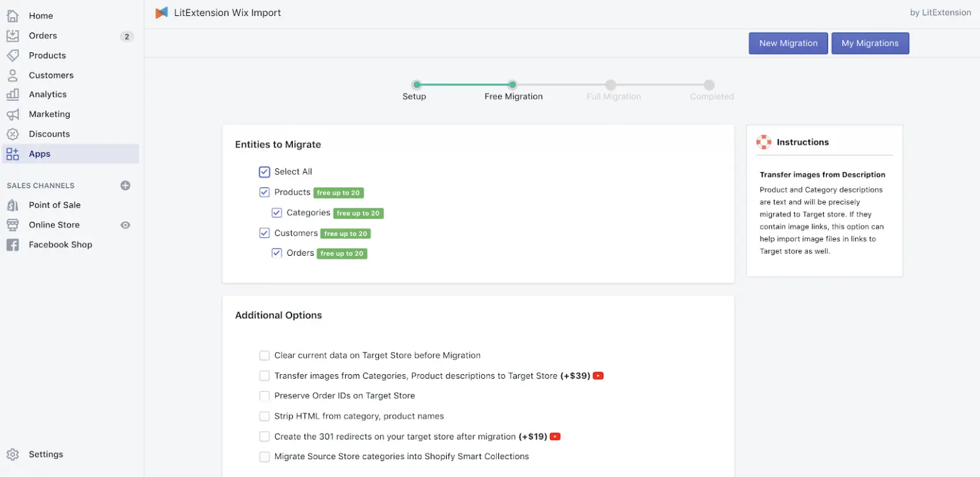This screenshot has height=477, width=980.
Task: Click the Online Store storefront icon
Action: [x=13, y=225]
